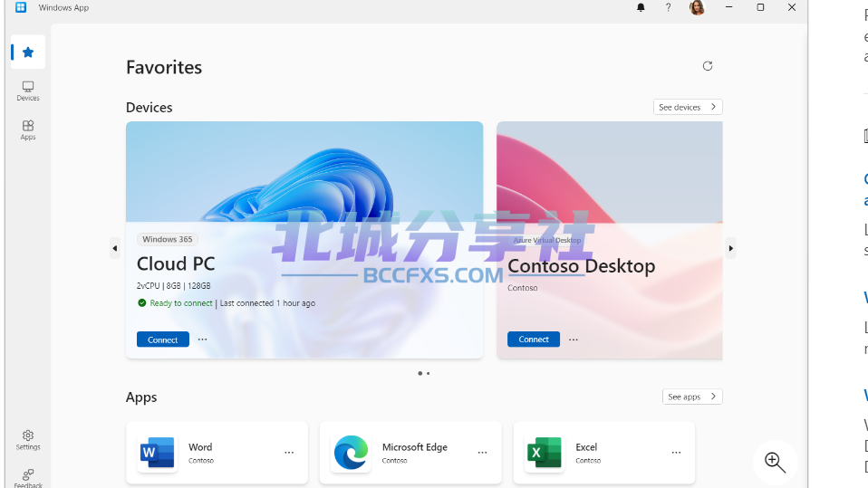
Task: Minimize the Windows App window
Action: click(729, 8)
